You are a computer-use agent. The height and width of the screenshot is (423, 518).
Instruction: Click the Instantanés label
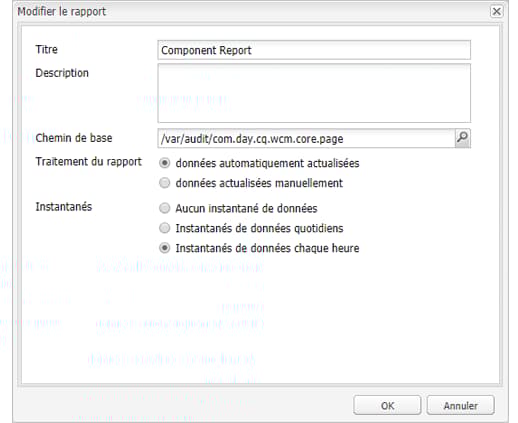[x=64, y=207]
